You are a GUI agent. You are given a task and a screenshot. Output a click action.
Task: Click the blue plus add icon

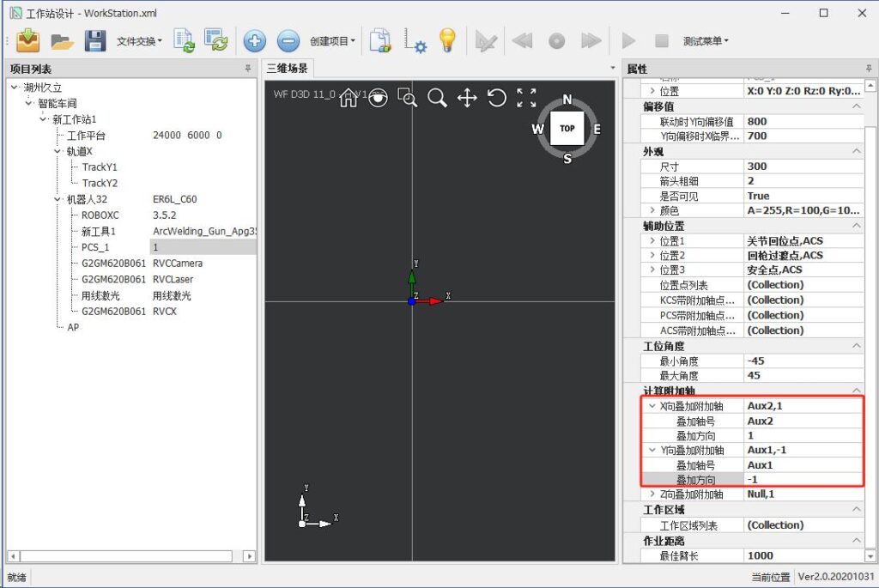pyautogui.click(x=255, y=40)
